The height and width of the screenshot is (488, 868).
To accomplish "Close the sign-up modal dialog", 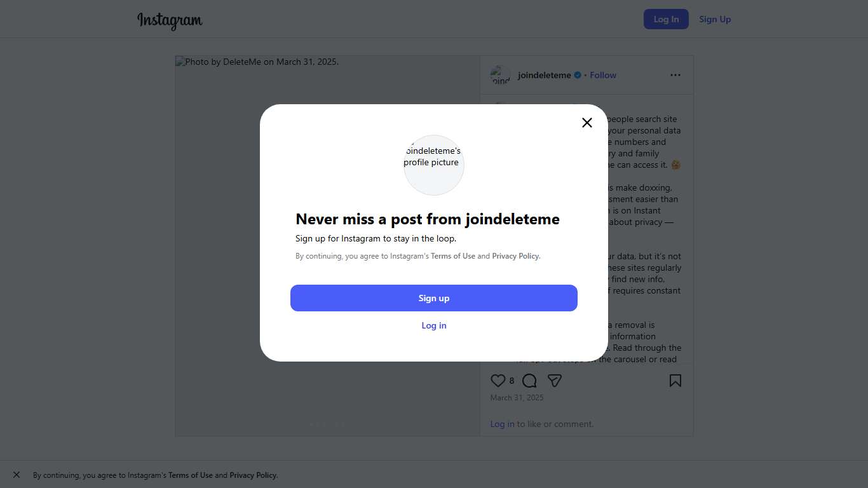I will pyautogui.click(x=587, y=123).
